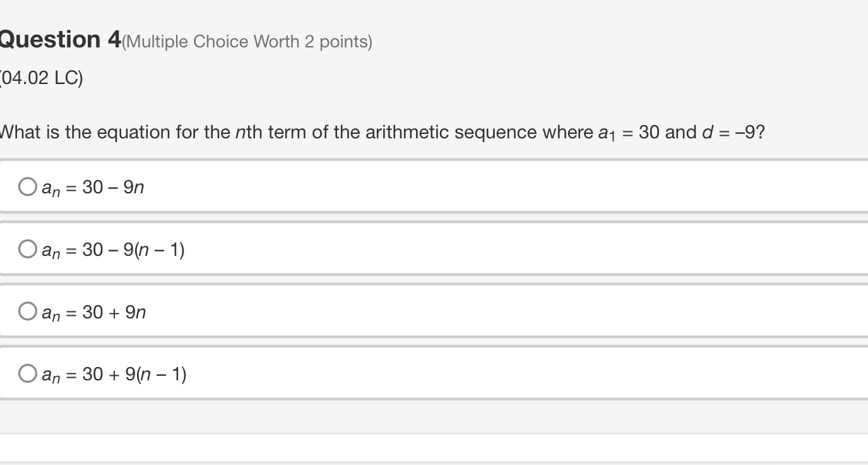Select the correct equation option an = 30 − 9(n − 1)

click(x=112, y=249)
